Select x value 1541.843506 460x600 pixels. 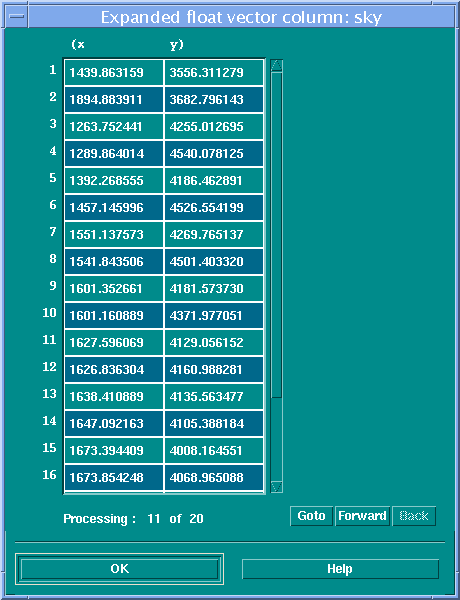pos(114,262)
